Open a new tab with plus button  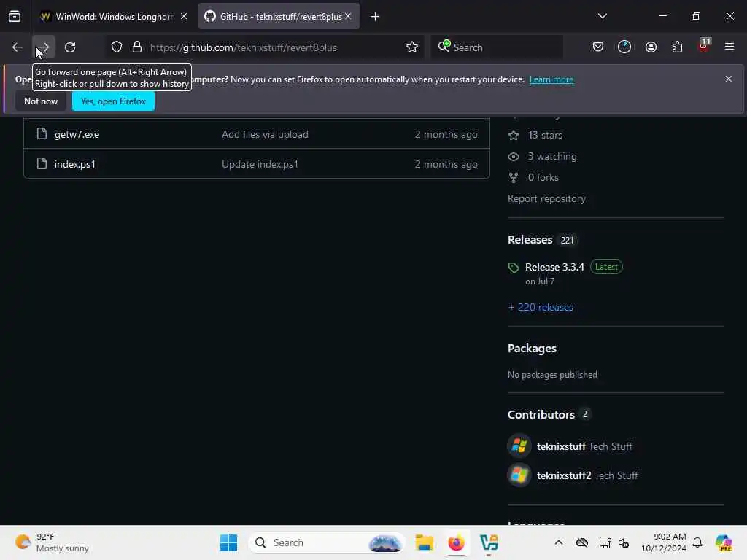click(x=375, y=17)
